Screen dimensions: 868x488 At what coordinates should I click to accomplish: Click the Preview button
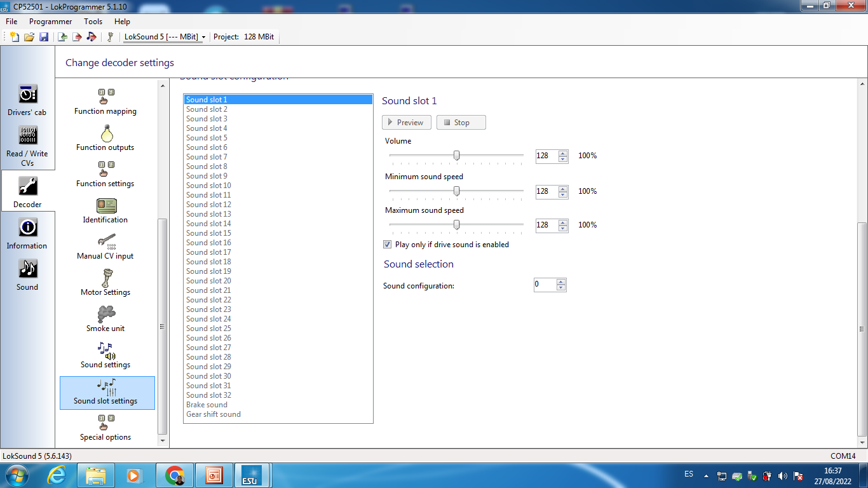407,123
